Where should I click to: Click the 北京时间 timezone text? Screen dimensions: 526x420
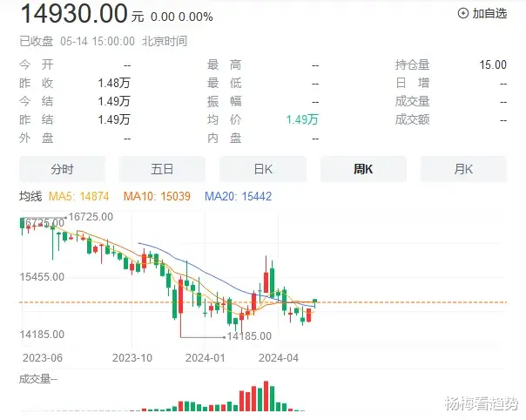tap(165, 41)
